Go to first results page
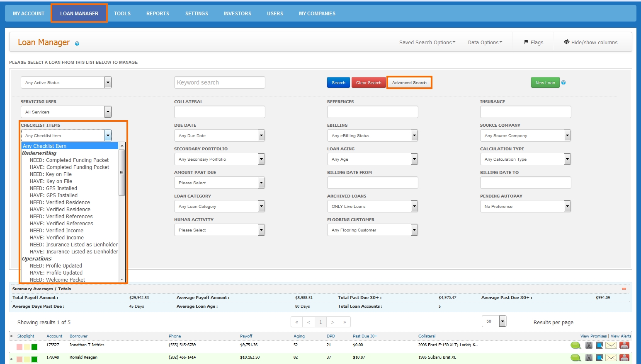 pos(297,322)
